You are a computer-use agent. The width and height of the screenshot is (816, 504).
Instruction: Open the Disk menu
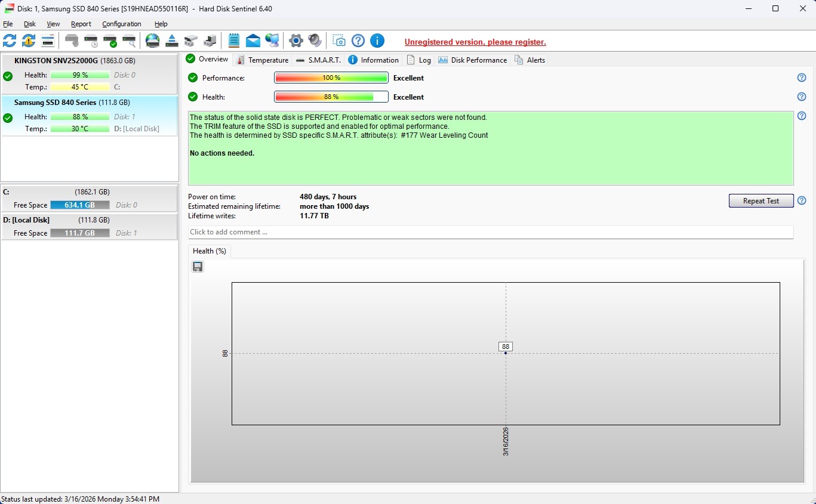(30, 24)
